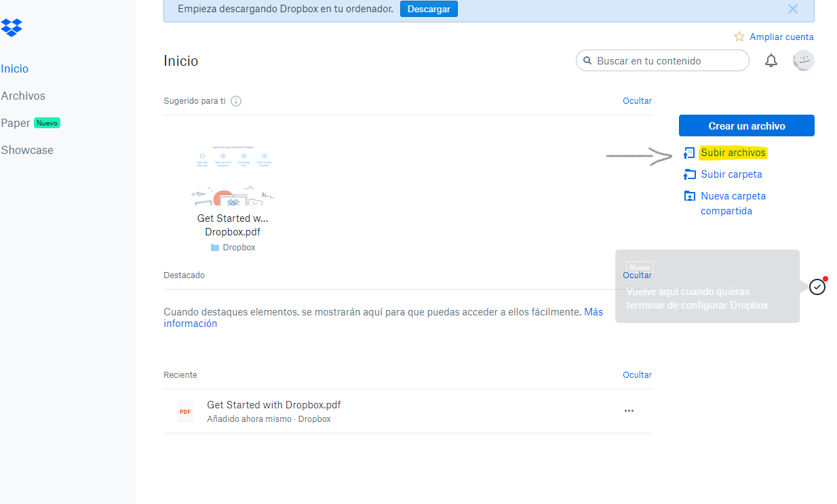The image size is (837, 504).
Task: Click the magnifier in the search box
Action: pos(588,61)
